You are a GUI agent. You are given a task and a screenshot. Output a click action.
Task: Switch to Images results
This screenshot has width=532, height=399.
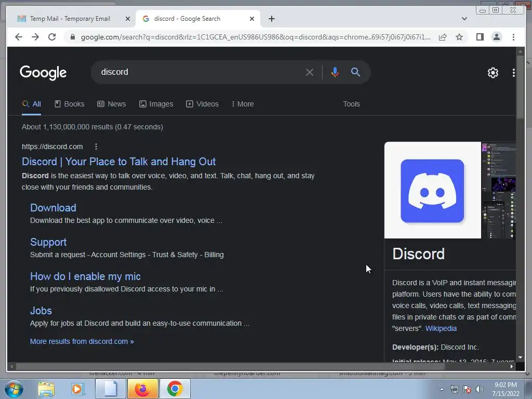click(156, 104)
